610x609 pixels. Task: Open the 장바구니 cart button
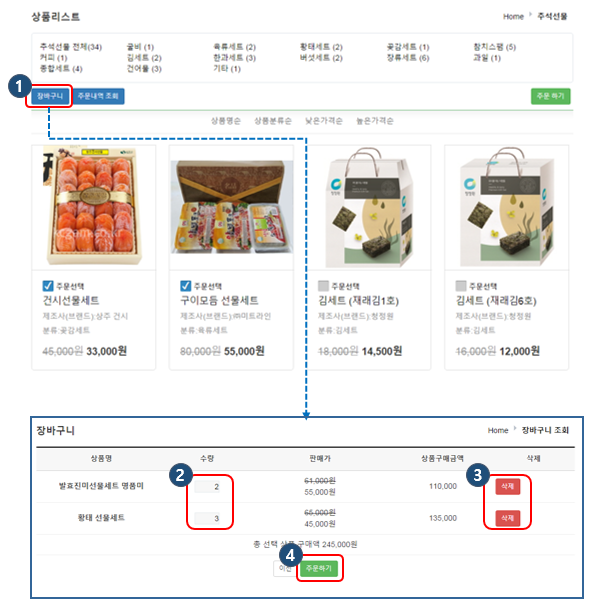click(x=49, y=96)
